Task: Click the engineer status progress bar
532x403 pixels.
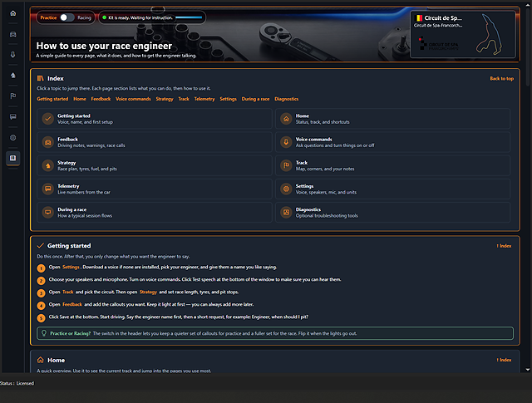Action: coord(189,17)
